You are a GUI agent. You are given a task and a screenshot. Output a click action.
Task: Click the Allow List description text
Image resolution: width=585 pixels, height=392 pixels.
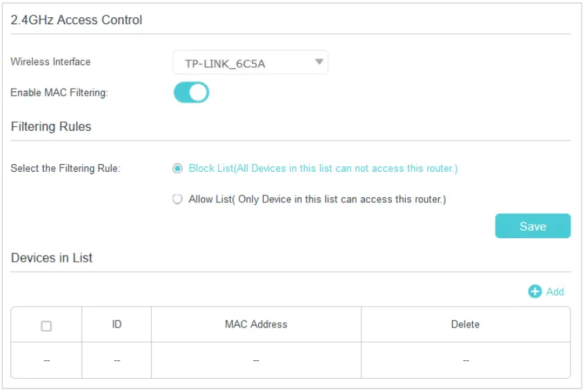317,199
